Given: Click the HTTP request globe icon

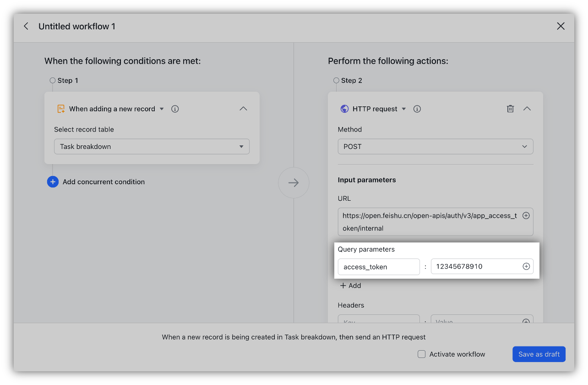Looking at the screenshot, I should tap(344, 109).
